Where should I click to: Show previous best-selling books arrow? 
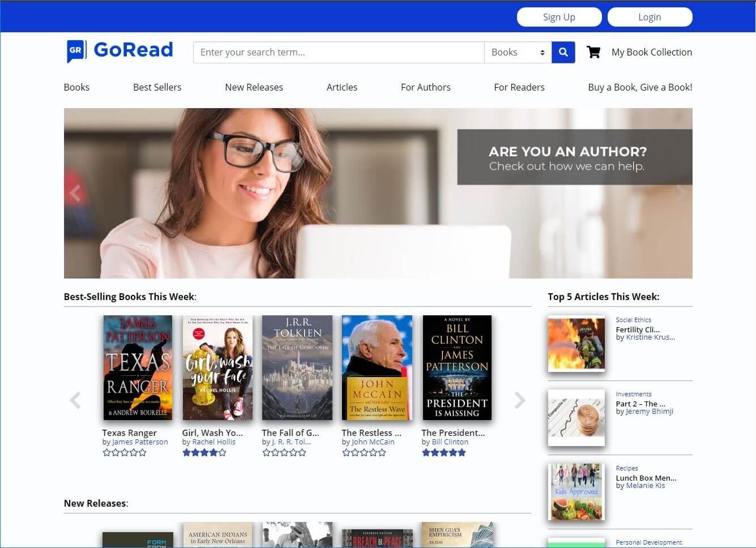(75, 400)
